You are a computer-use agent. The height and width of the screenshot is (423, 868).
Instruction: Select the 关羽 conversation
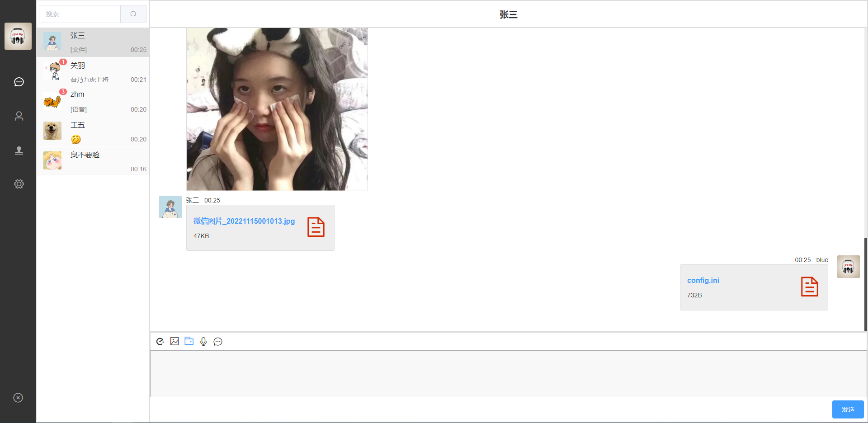pos(93,72)
